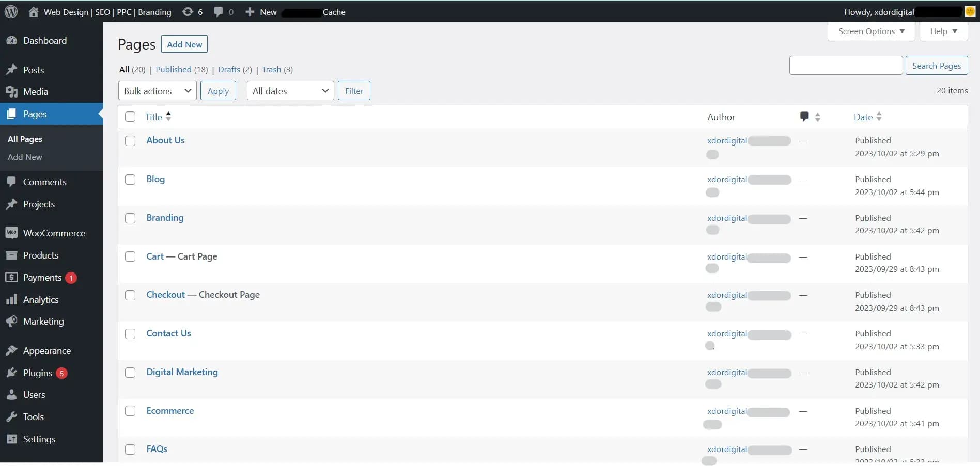Check the select-all checkbox beside Title
Viewport: 980px width, 466px height.
130,117
